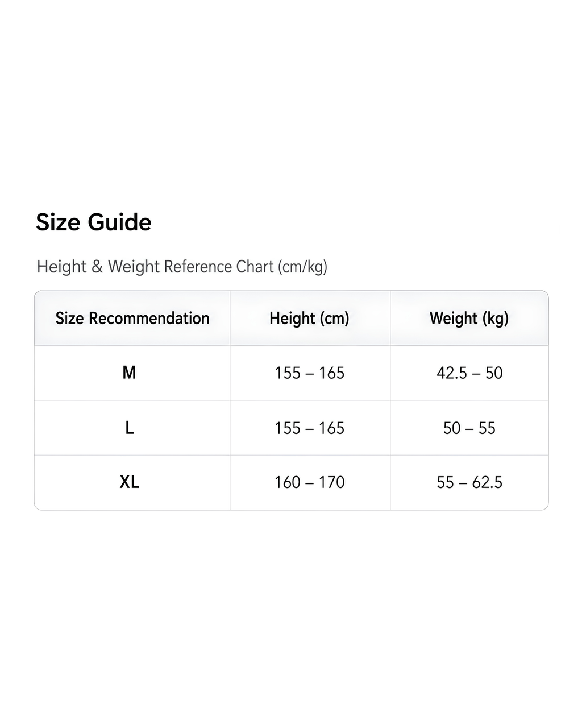Click the Size Guide heading
The height and width of the screenshot is (728, 582).
(94, 222)
